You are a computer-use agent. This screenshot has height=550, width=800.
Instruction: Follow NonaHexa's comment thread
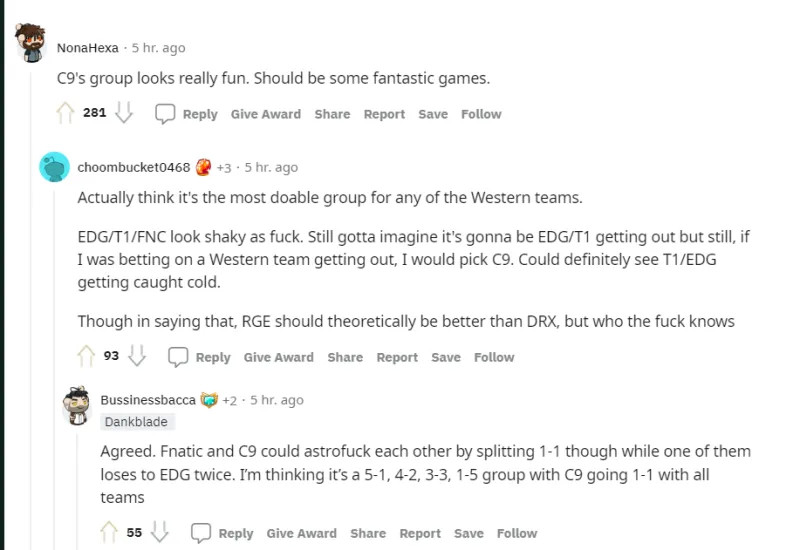coord(481,114)
